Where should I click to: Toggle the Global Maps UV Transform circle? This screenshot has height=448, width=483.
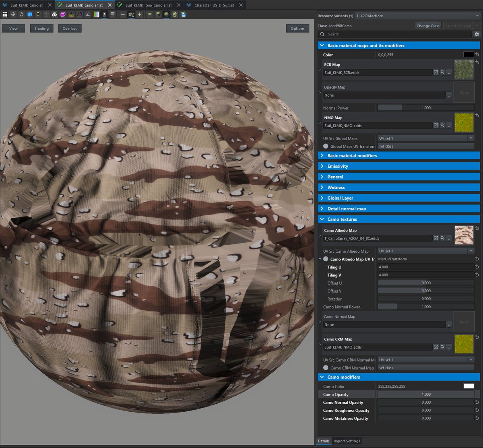click(x=326, y=147)
